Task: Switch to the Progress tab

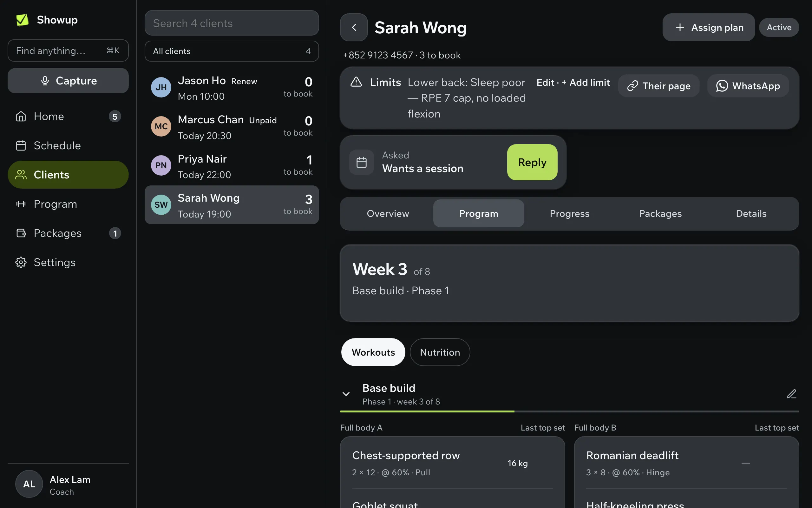Action: [x=569, y=214]
